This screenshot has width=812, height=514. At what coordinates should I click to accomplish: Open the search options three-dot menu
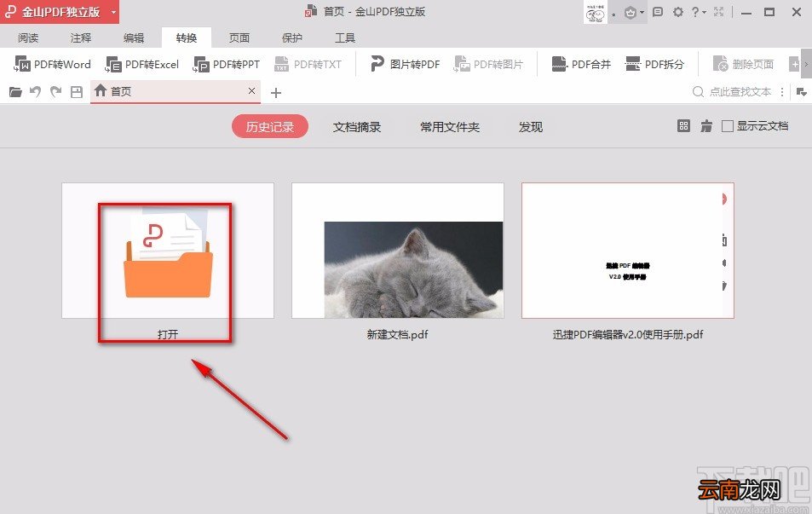tap(782, 92)
